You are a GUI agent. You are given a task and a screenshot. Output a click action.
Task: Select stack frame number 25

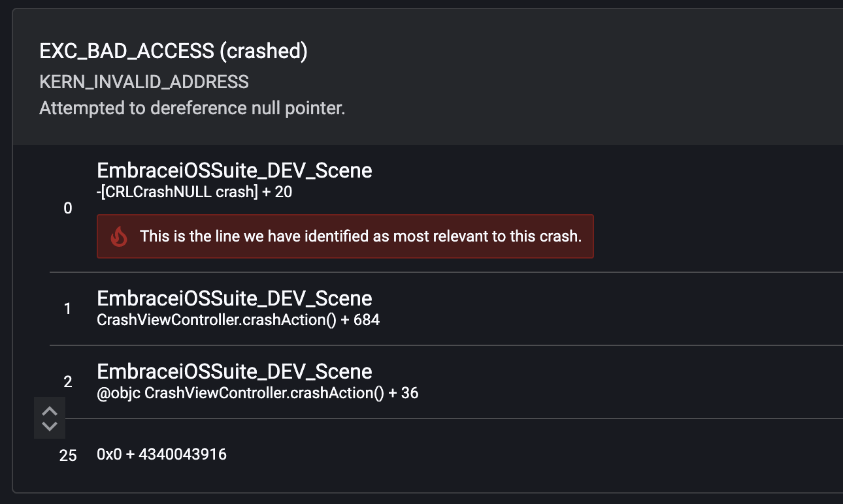(x=68, y=456)
